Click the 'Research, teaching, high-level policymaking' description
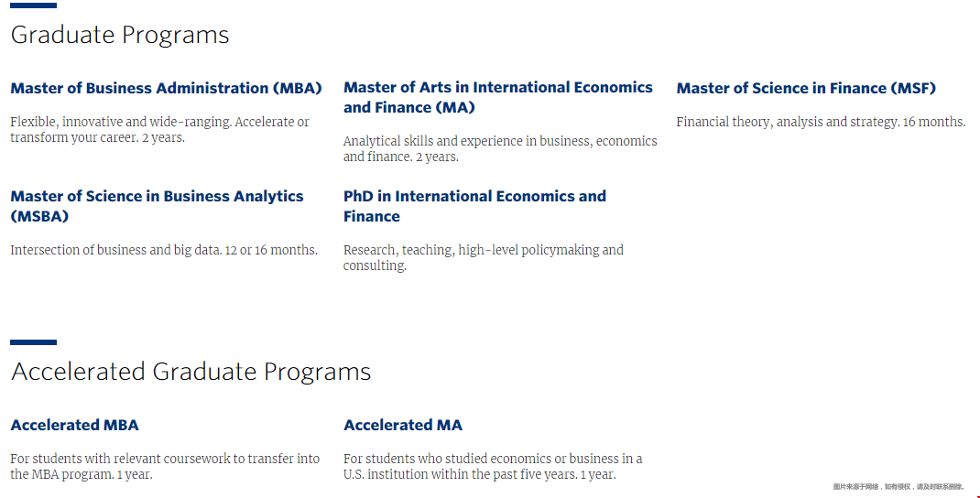Image resolution: width=980 pixels, height=498 pixels. [483, 257]
